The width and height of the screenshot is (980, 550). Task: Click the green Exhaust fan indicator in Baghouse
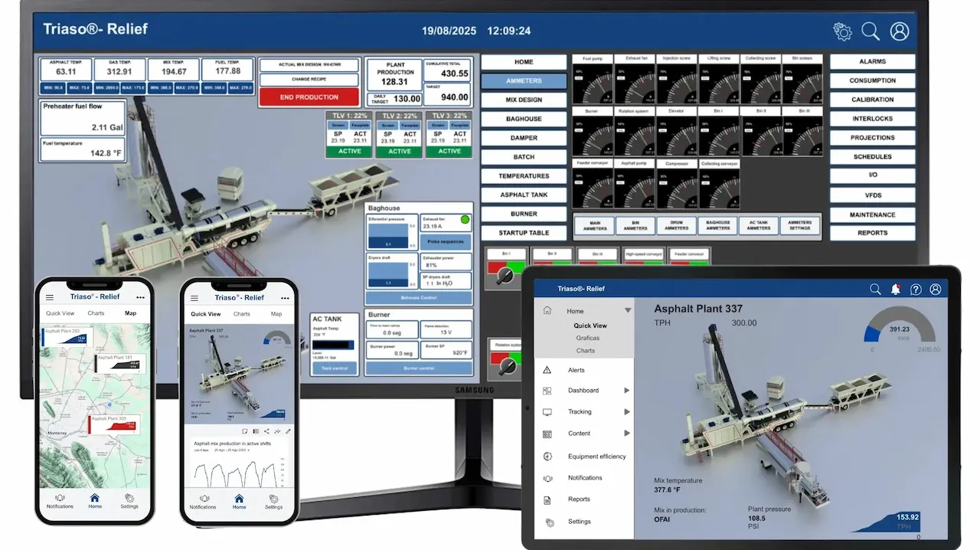point(464,221)
